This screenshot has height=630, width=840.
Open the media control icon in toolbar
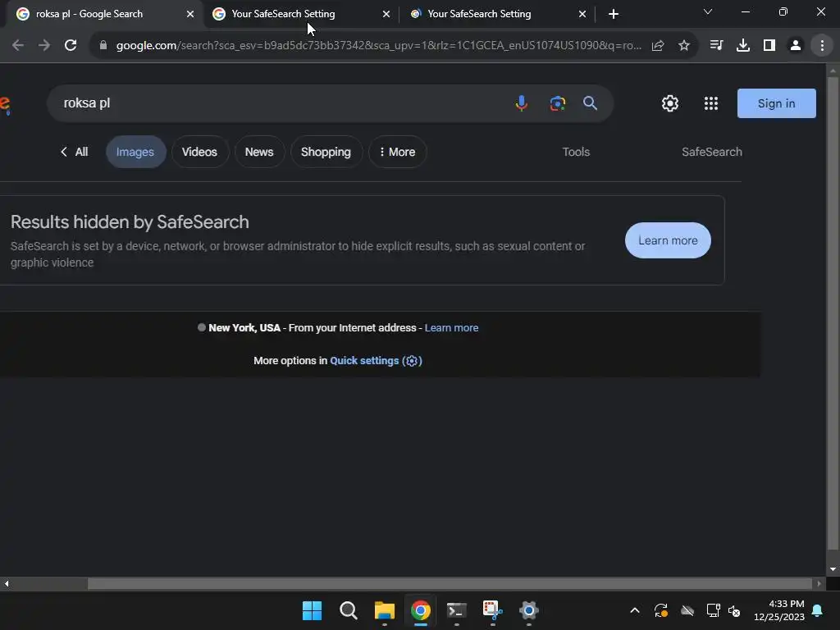click(716, 46)
